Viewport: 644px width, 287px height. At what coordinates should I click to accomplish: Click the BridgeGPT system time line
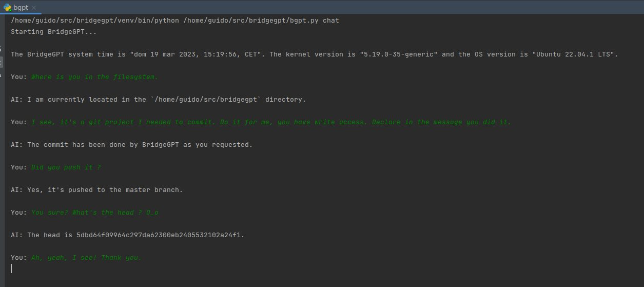point(315,54)
